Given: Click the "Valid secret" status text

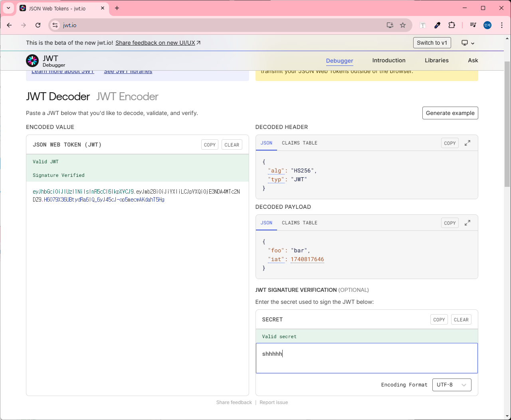Looking at the screenshot, I should [279, 337].
